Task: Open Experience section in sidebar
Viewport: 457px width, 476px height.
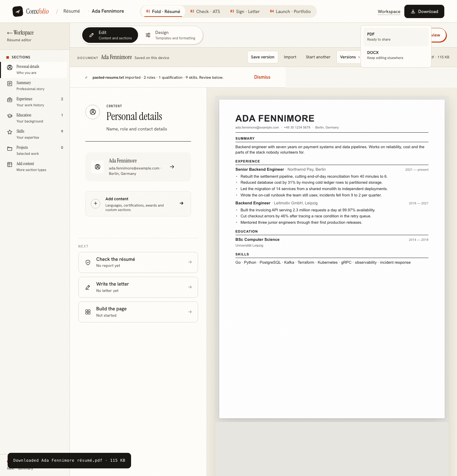Action: click(x=34, y=102)
